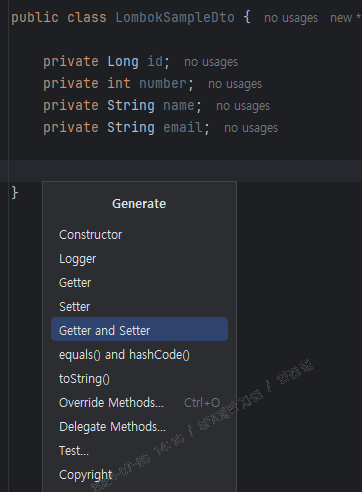The image size is (362, 492).
Task: Click 'no usages' hint beside number field
Action: 235,84
